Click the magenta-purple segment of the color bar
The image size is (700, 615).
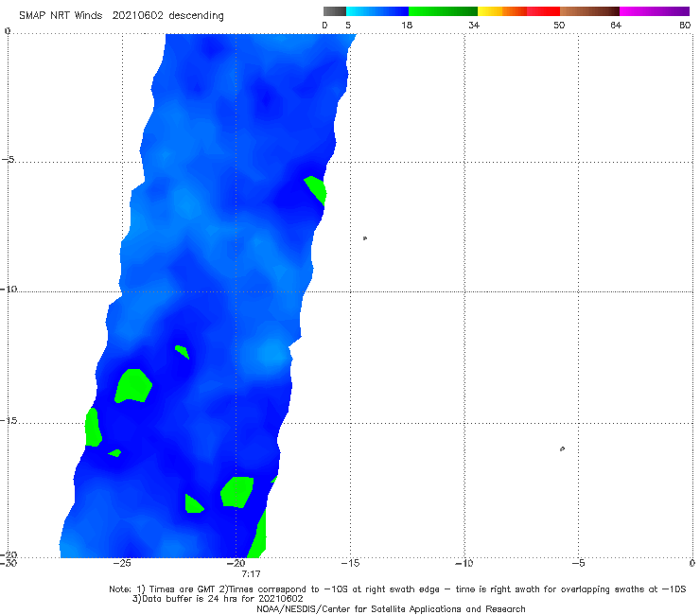coord(655,11)
